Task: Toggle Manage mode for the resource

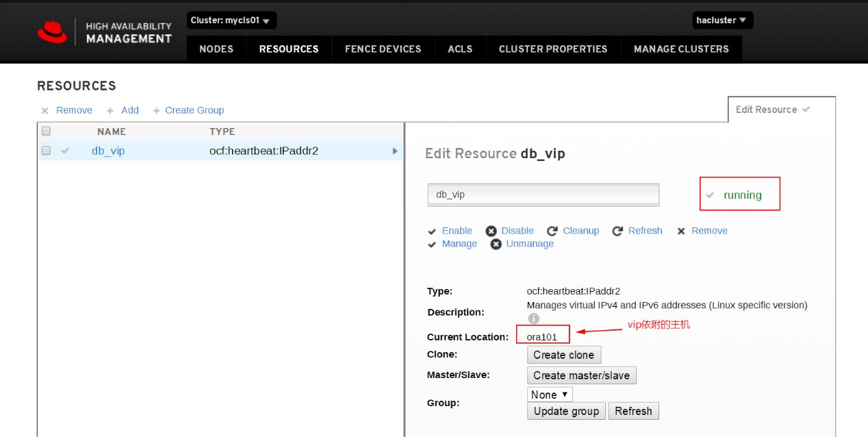Action: 433,244
